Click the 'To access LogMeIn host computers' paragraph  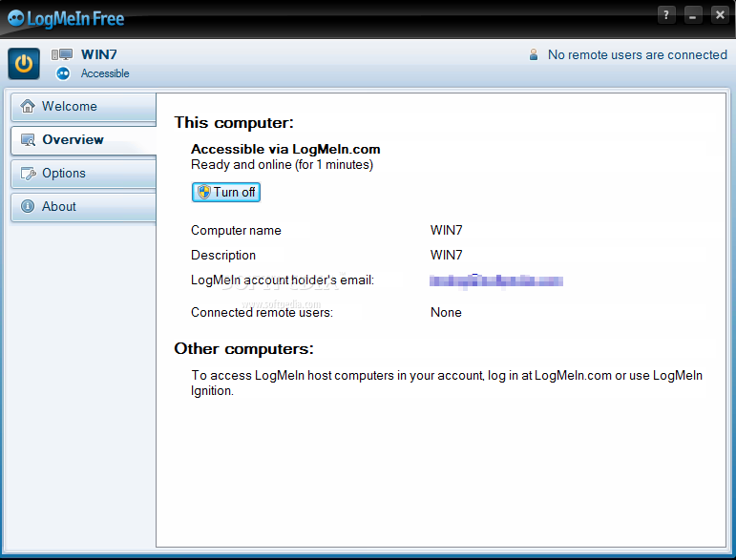(447, 383)
